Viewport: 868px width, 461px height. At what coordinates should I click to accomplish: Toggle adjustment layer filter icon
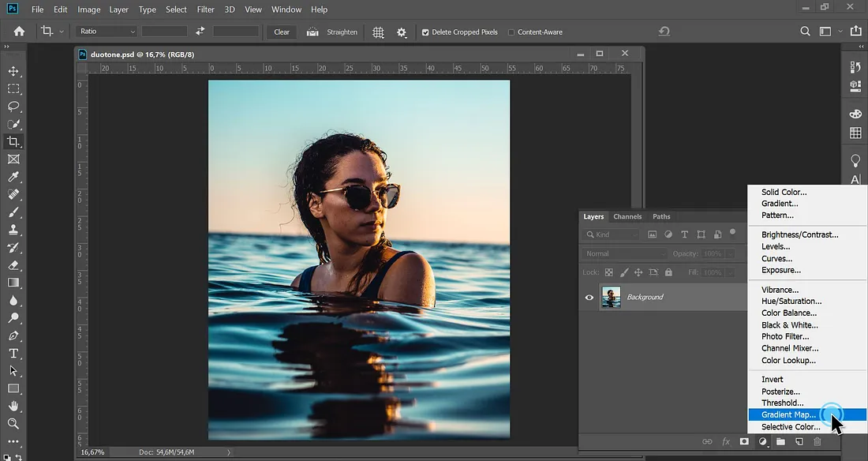point(668,234)
